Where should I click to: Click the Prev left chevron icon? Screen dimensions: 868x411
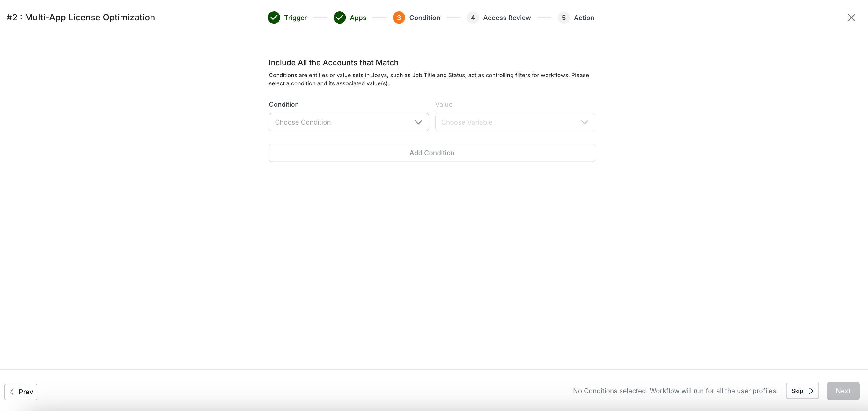tap(12, 392)
